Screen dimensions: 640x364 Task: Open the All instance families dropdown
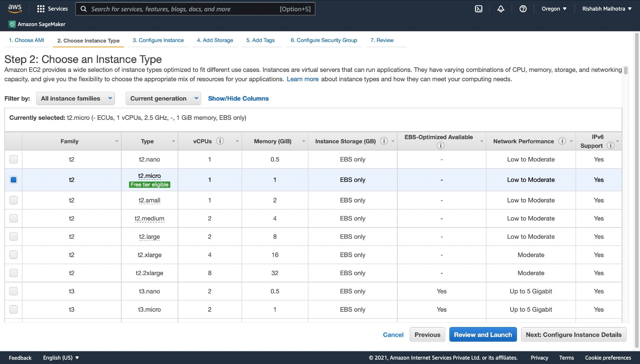75,99
